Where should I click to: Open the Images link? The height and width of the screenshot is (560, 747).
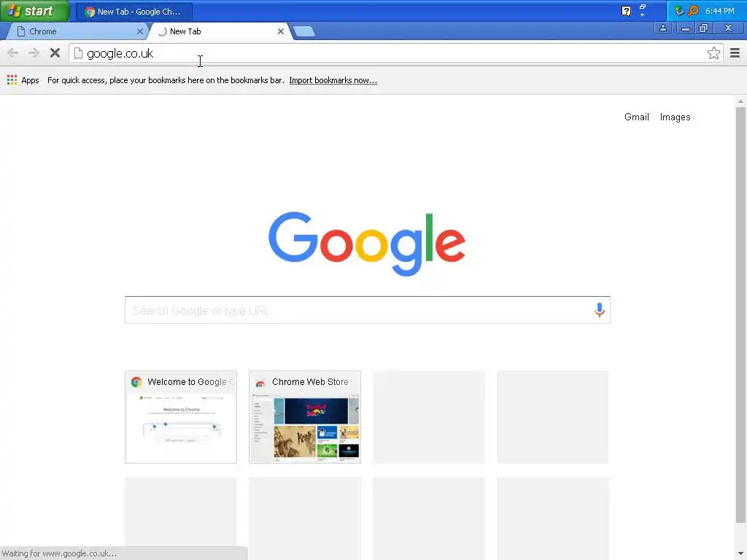(x=675, y=117)
